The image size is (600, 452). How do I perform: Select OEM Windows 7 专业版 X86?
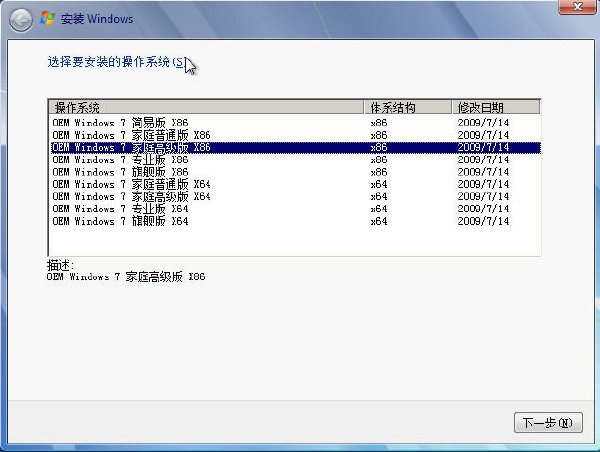[x=295, y=160]
